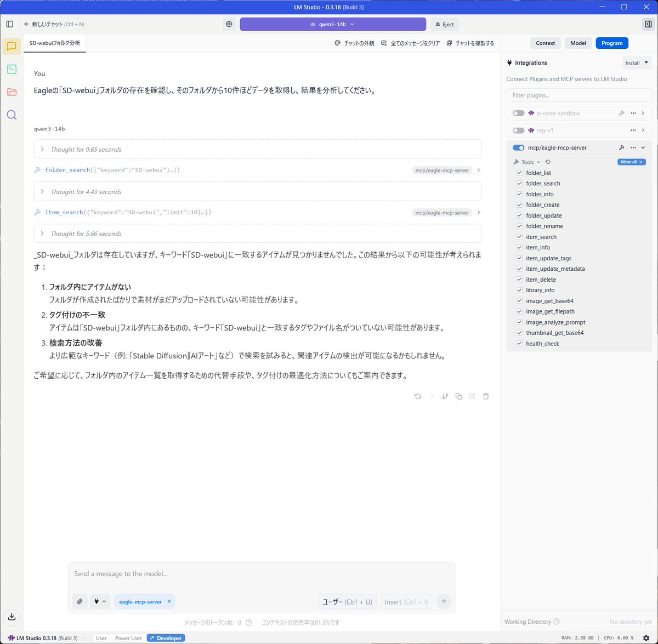Select the SD-webuiフォルダ分析 chat tab
This screenshot has height=644, width=658.
(x=55, y=43)
